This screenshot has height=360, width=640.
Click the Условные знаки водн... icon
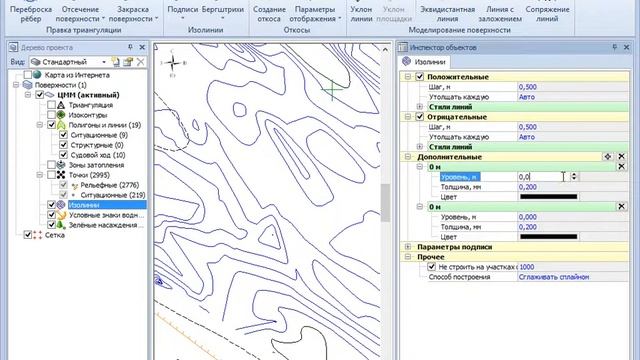point(61,215)
